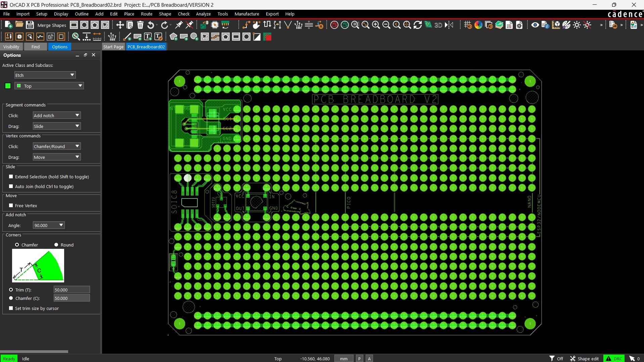Click the Flip design mirror icon
The image size is (644, 362).
[449, 25]
